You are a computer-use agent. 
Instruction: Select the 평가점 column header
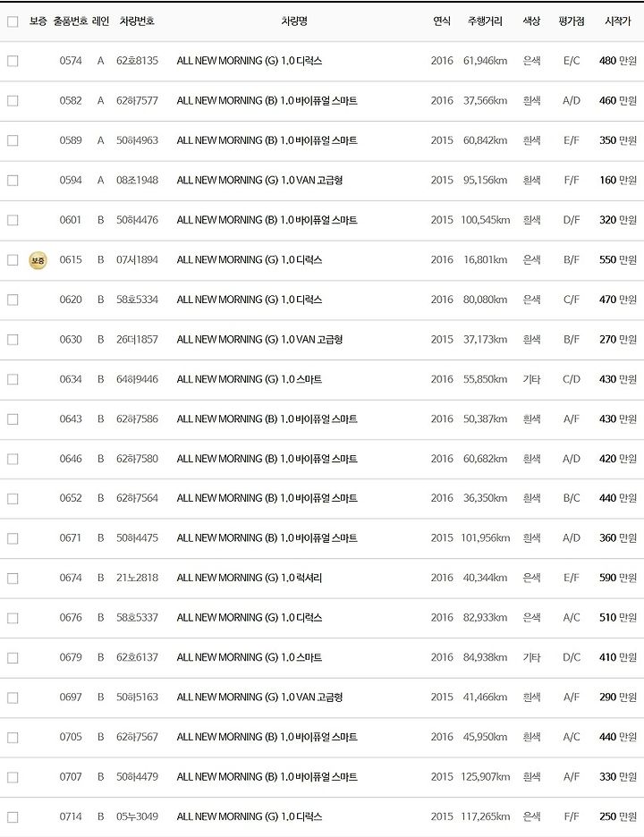[x=572, y=21]
